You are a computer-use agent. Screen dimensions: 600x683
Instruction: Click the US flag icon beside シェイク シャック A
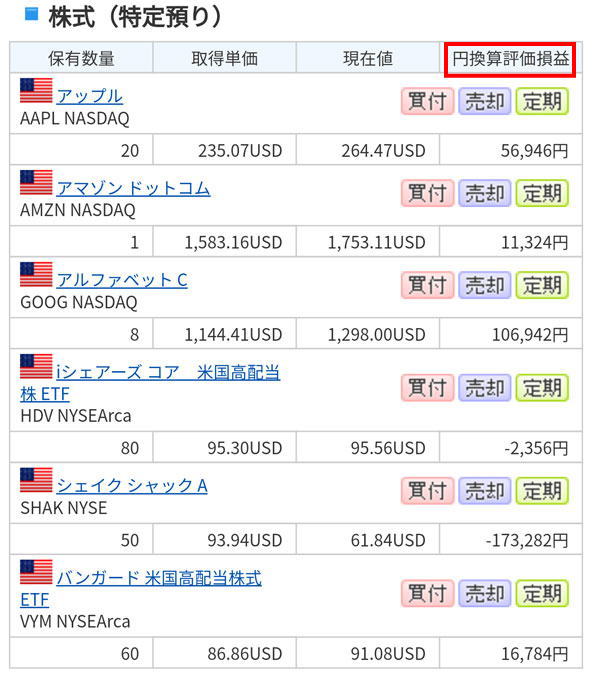pos(36,480)
